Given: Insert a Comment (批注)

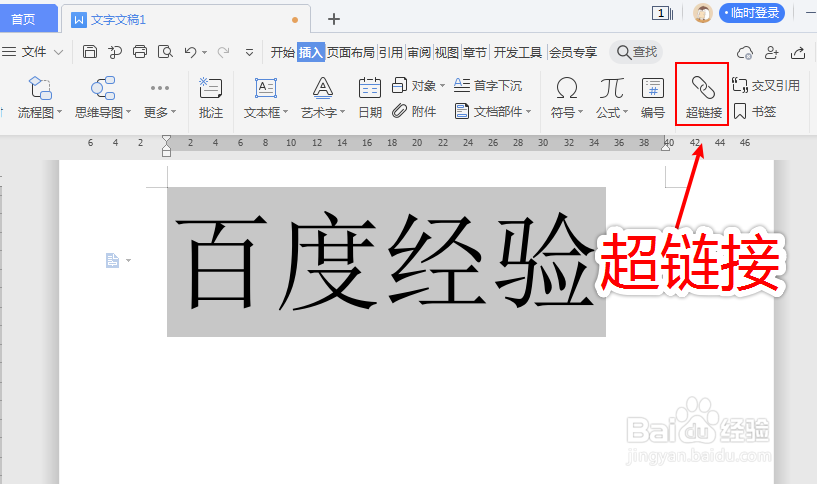Looking at the screenshot, I should (211, 97).
